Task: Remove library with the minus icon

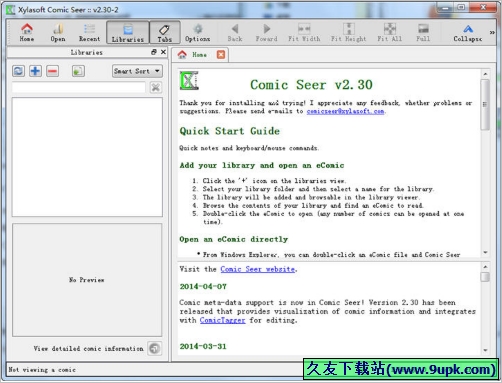Action: pyautogui.click(x=53, y=71)
